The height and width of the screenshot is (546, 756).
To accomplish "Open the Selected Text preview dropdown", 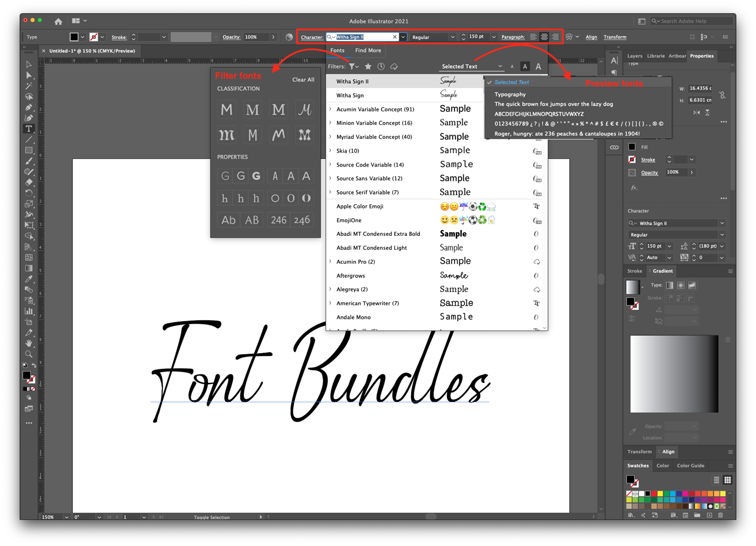I will (x=472, y=66).
